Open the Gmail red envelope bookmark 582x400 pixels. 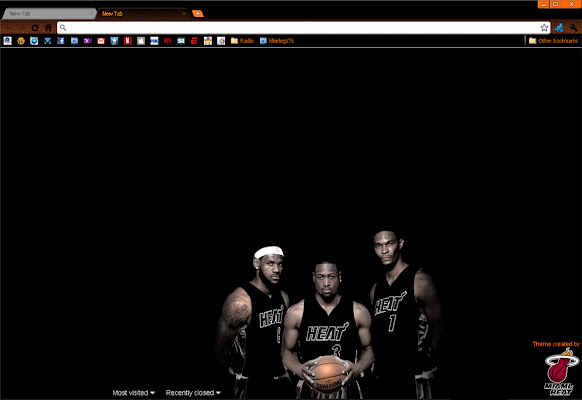click(x=101, y=41)
